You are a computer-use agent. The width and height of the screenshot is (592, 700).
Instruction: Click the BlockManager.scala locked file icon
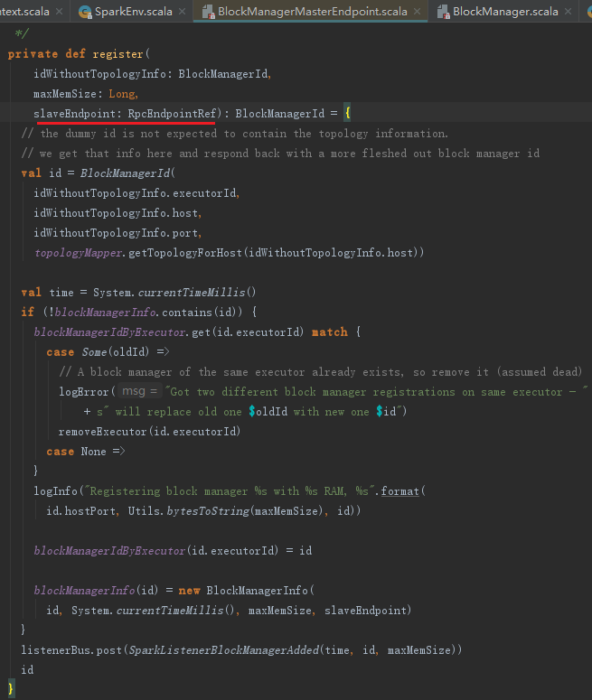click(x=443, y=12)
